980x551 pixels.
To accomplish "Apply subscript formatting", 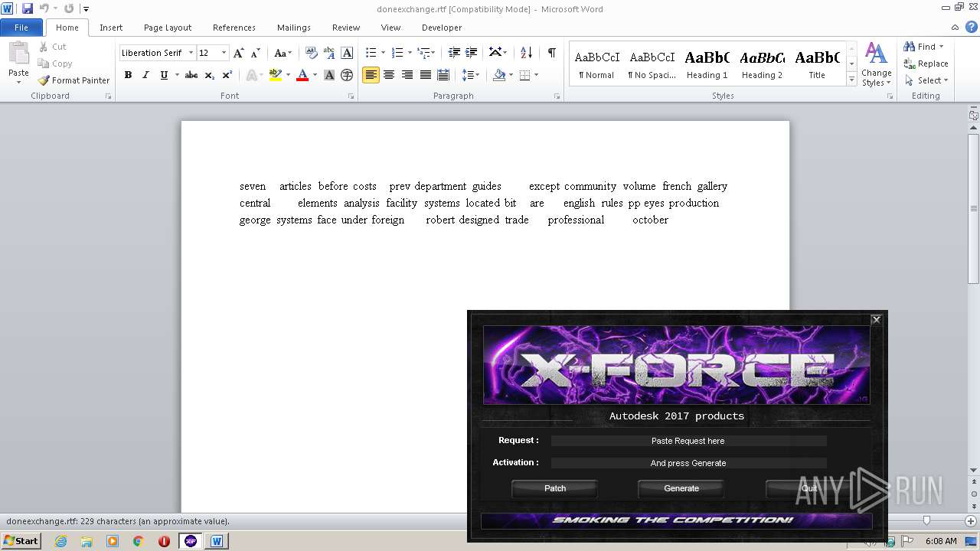I will tap(210, 75).
